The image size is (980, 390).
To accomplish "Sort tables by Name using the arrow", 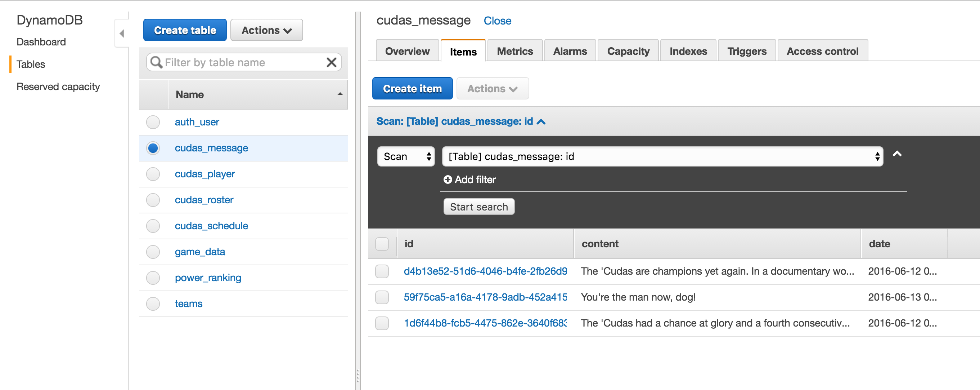I will pyautogui.click(x=340, y=94).
